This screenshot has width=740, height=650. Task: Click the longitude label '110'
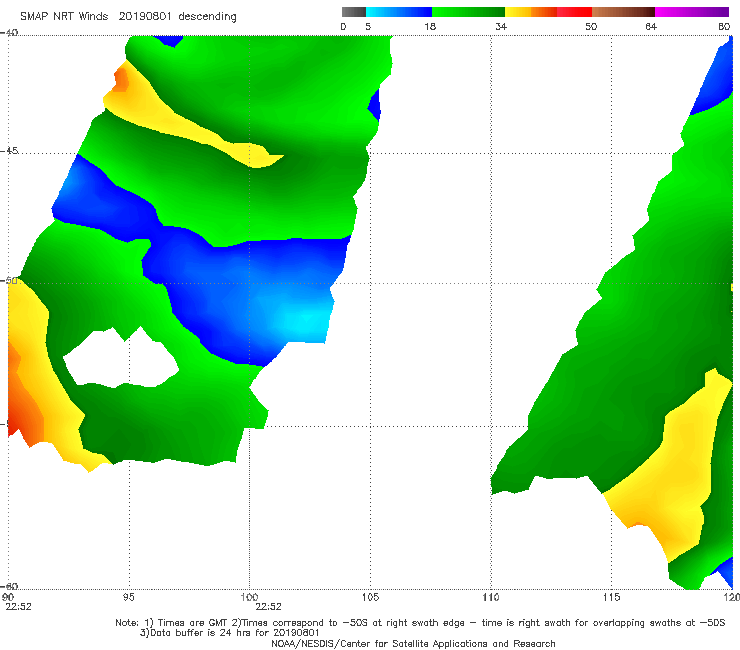click(491, 597)
